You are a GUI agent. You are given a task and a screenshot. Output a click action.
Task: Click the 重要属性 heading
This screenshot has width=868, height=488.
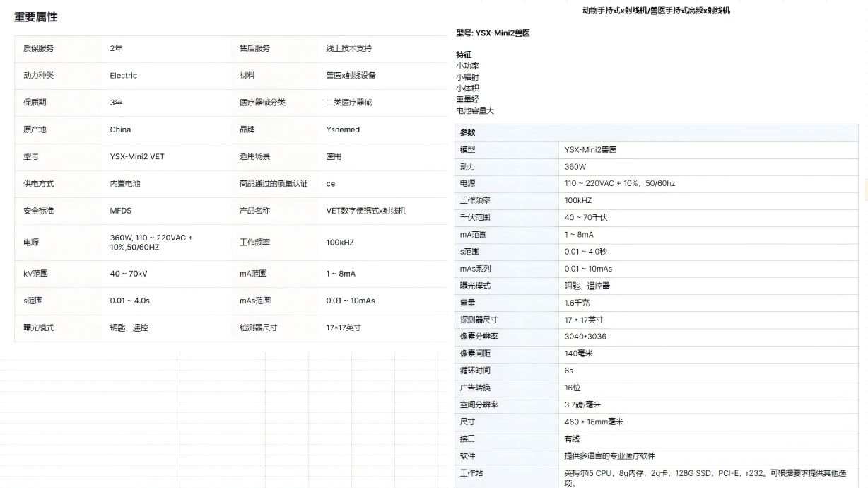click(x=36, y=17)
